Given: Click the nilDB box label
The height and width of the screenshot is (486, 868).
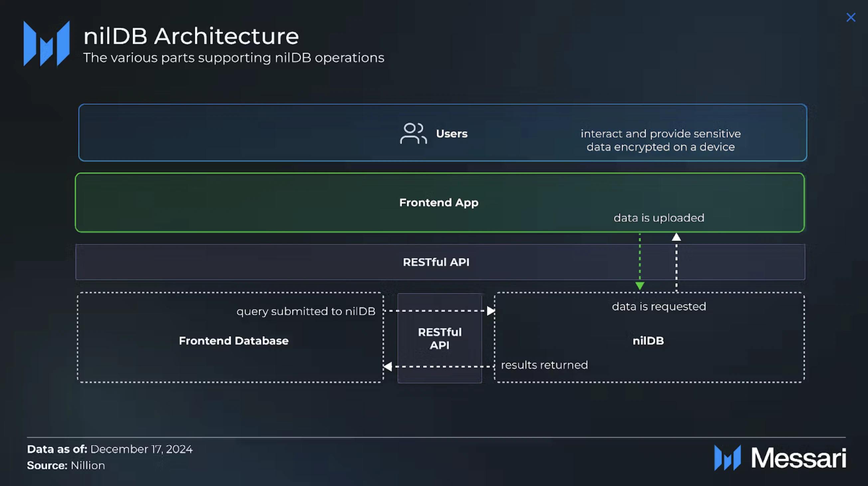Looking at the screenshot, I should click(648, 341).
